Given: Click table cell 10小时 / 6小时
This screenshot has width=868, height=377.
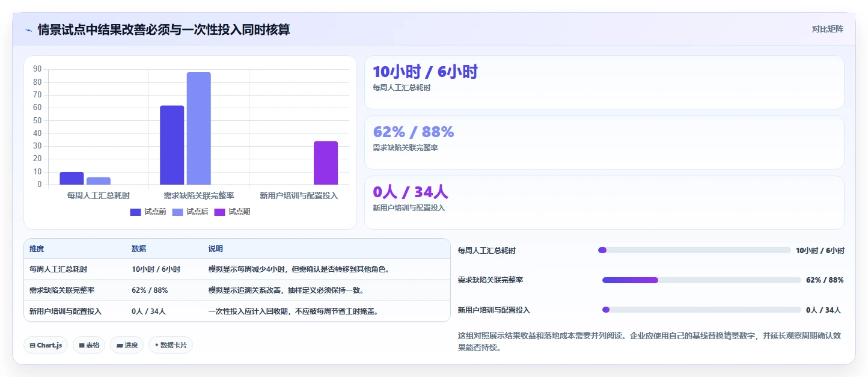Looking at the screenshot, I should [156, 269].
